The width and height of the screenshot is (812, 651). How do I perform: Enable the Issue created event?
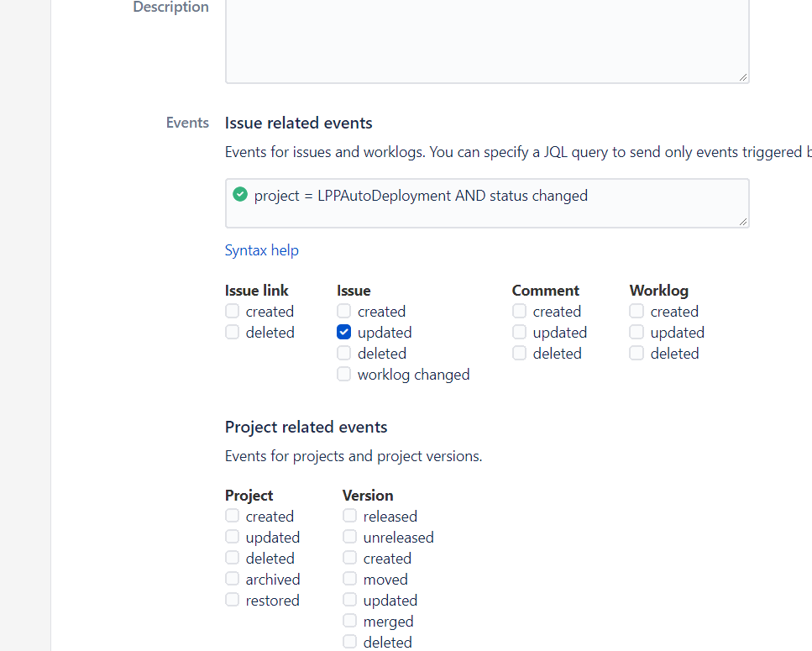click(x=343, y=311)
